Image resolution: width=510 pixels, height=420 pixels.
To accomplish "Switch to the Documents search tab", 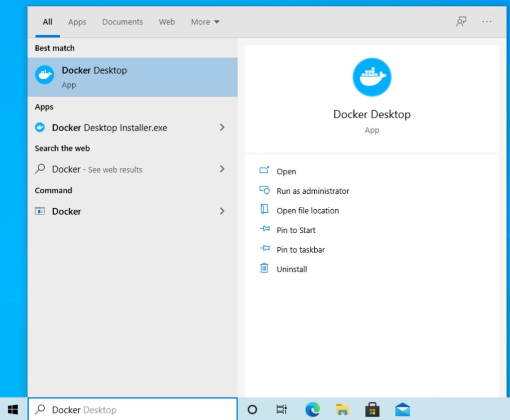I will tap(123, 22).
